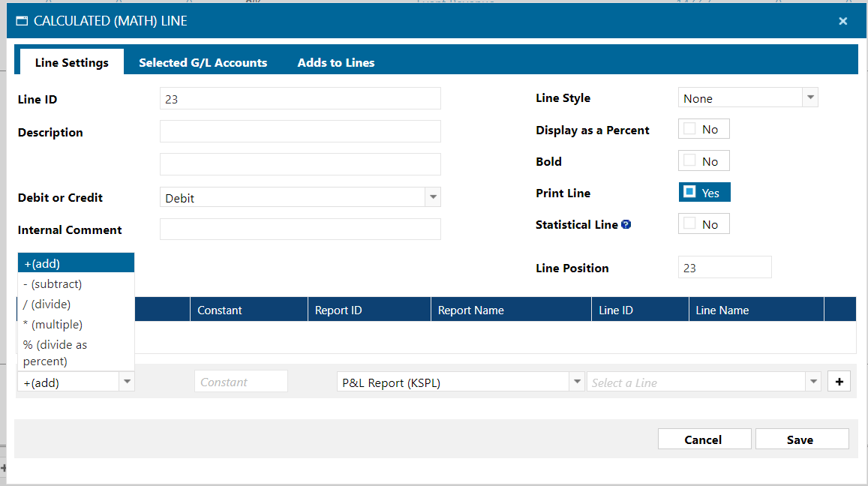Image resolution: width=868 pixels, height=486 pixels.
Task: Open the P&L Report (KSPL) dropdown
Action: [x=576, y=382]
